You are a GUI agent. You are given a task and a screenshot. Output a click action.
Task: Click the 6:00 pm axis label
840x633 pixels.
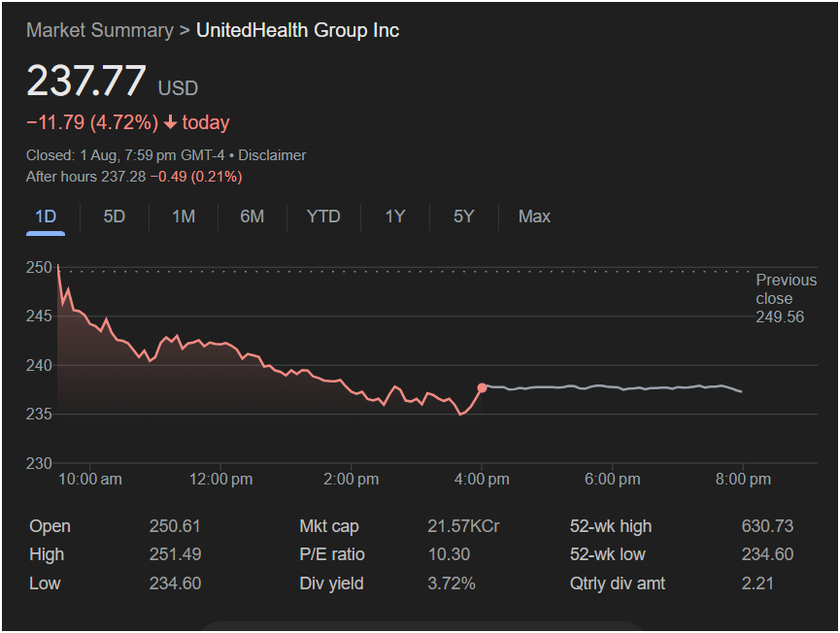[613, 480]
